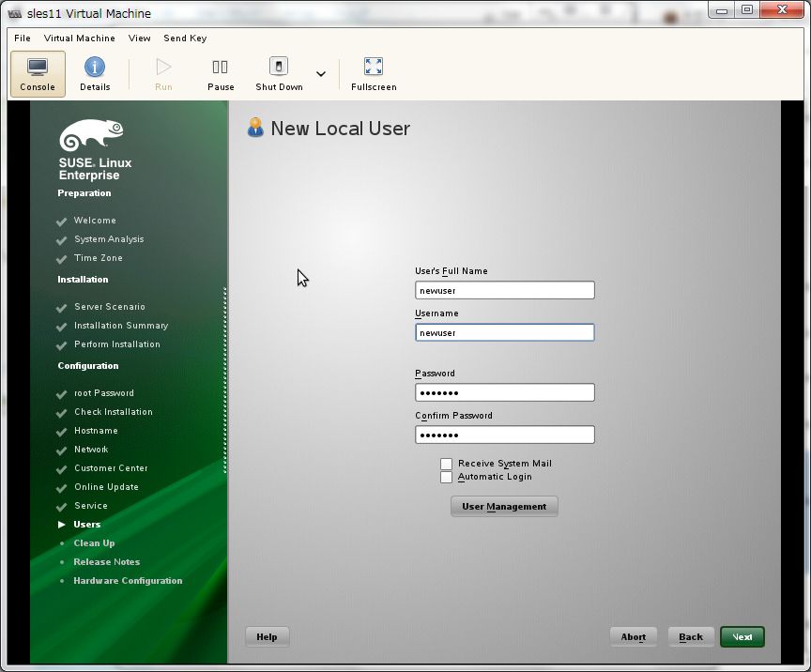This screenshot has width=811, height=672.
Task: Focus the User's Full Name field
Action: point(505,290)
